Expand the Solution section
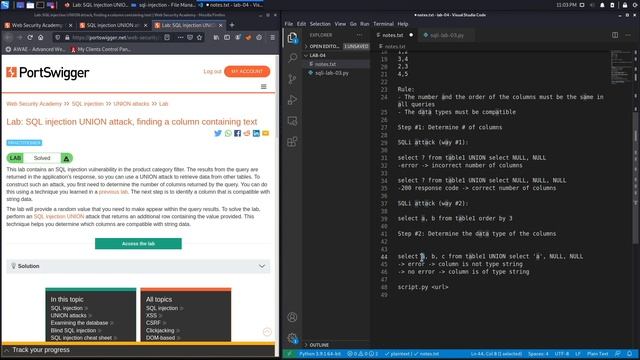 point(138,266)
